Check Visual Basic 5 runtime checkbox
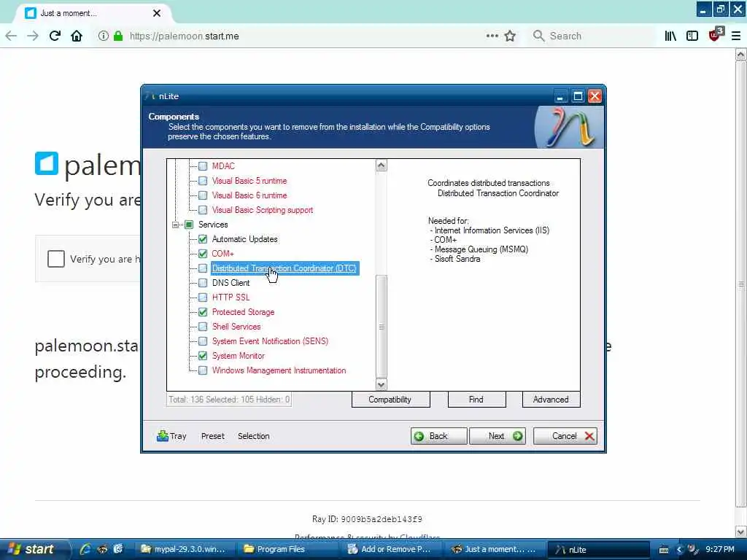Image resolution: width=747 pixels, height=560 pixels. (203, 181)
